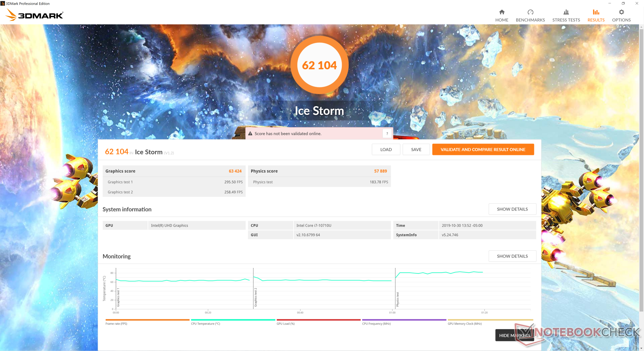The width and height of the screenshot is (644, 351).
Task: Minimize the 3DMark window
Action: click(x=610, y=3)
